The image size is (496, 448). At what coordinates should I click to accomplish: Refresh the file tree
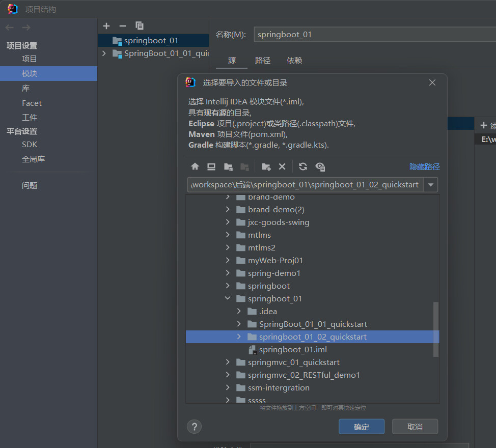[303, 166]
